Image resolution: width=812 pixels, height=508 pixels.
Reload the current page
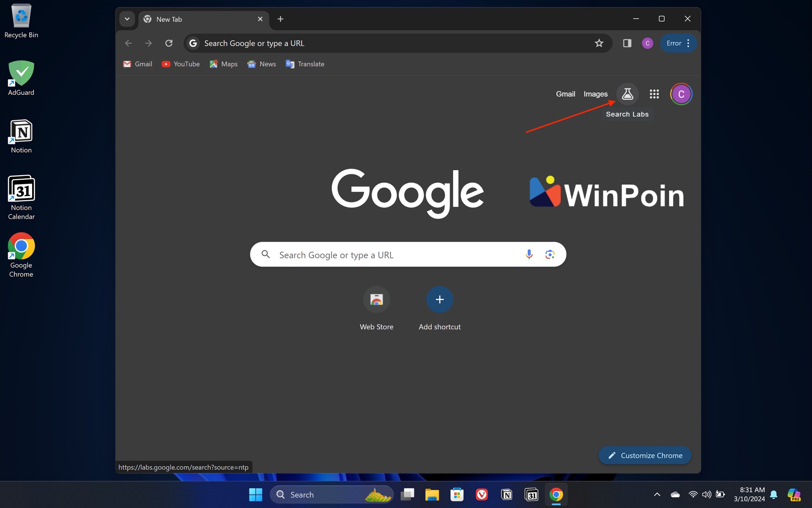point(169,43)
